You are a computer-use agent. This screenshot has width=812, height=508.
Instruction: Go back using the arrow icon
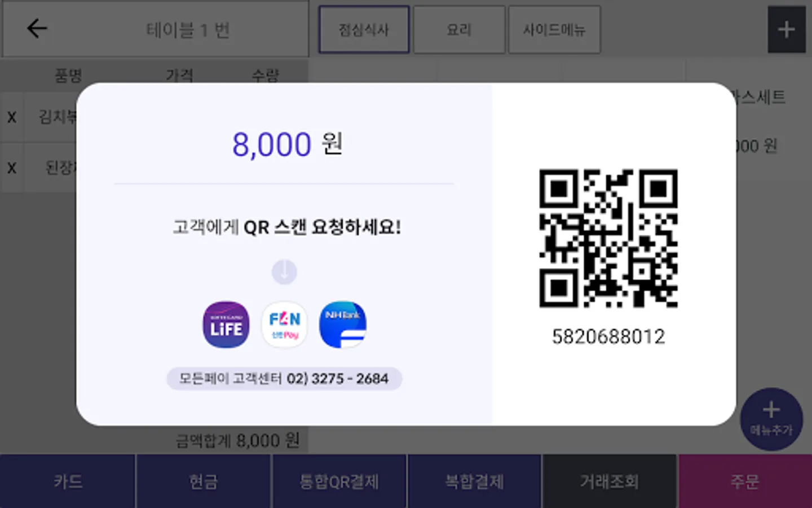coord(37,28)
